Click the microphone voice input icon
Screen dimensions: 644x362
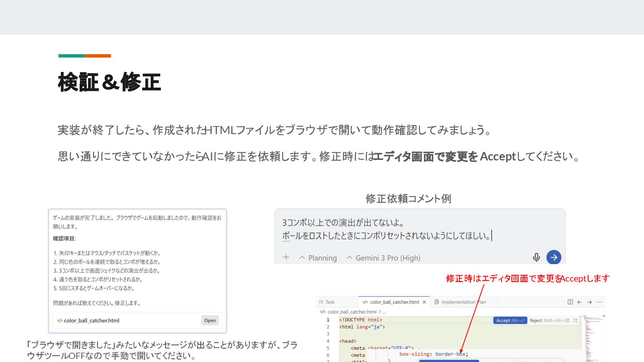536,257
